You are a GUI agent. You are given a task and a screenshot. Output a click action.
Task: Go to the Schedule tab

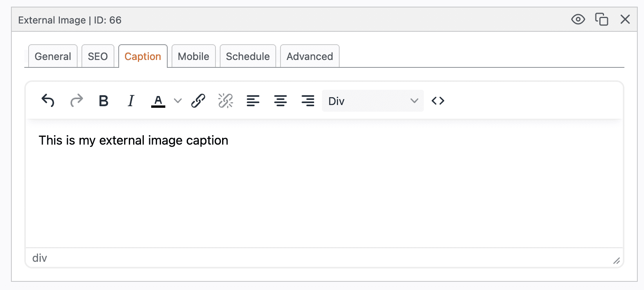click(x=248, y=56)
